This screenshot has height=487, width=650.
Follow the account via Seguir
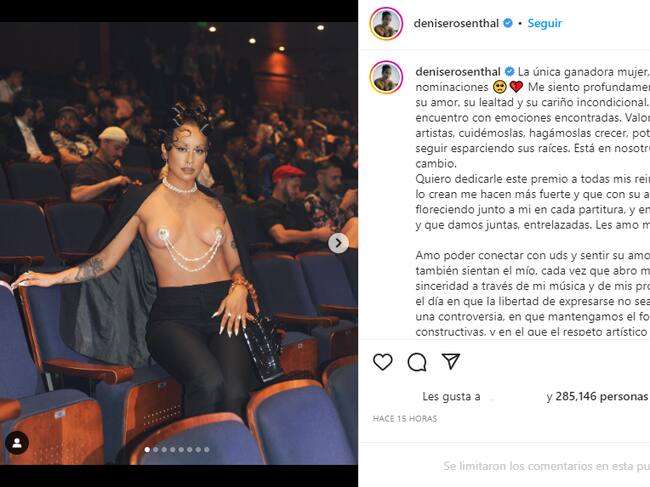coord(544,23)
